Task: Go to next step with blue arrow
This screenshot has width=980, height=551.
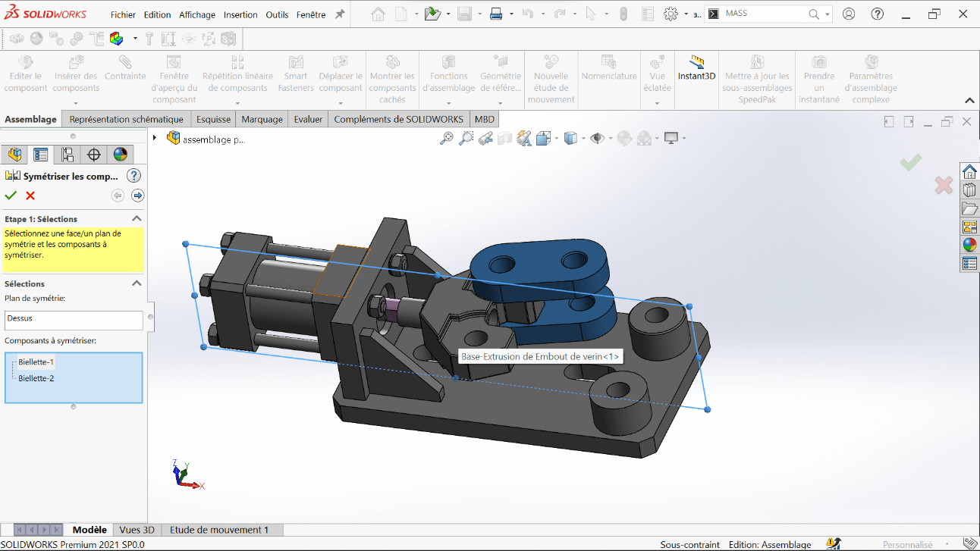Action: pos(137,196)
